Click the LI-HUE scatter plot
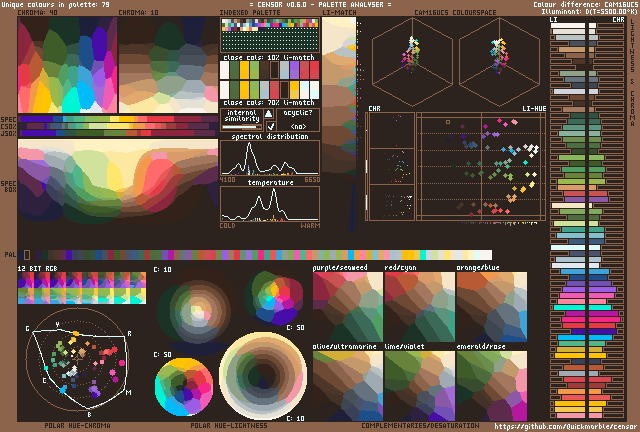 481,167
